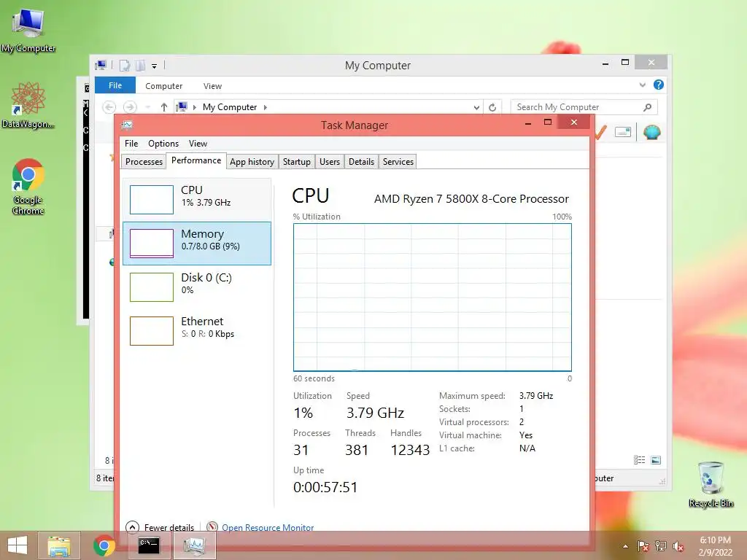The image size is (747, 560).
Task: Open the View ribbon tab in My Computer
Action: click(212, 86)
